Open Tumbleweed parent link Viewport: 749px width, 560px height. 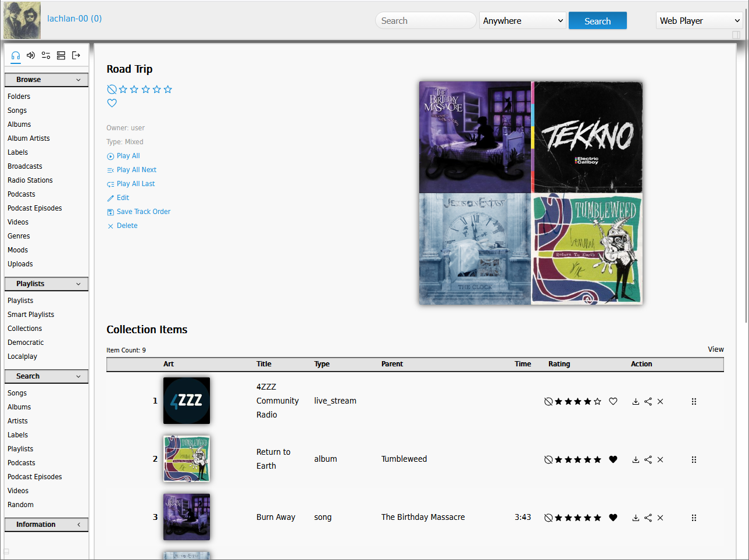tap(404, 459)
